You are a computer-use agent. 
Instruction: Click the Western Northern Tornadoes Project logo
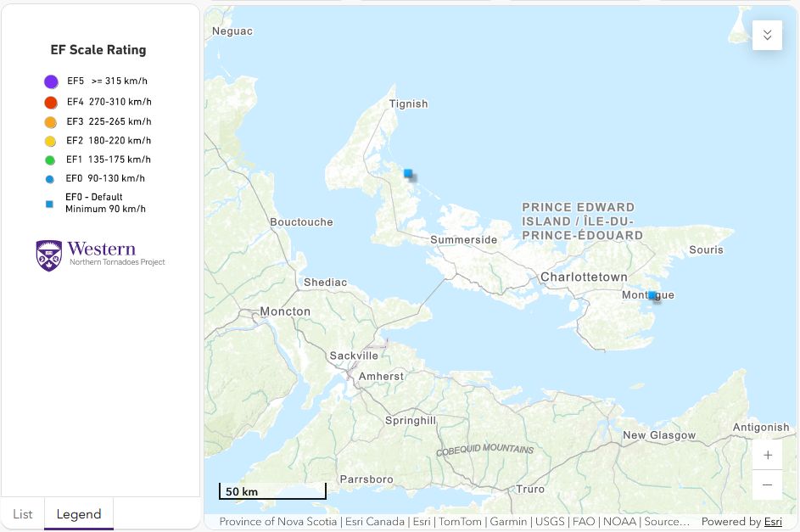point(100,255)
